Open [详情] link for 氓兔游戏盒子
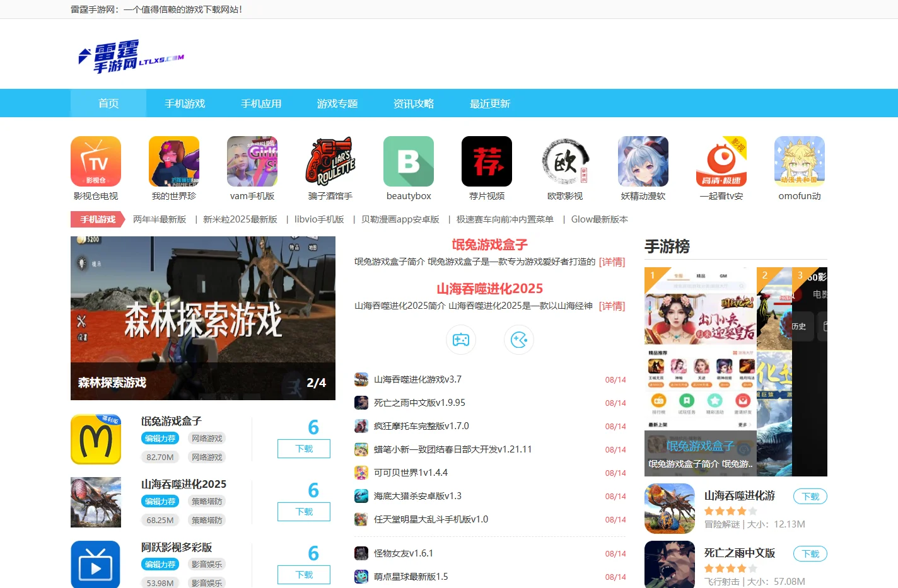898x588 pixels. (x=612, y=262)
